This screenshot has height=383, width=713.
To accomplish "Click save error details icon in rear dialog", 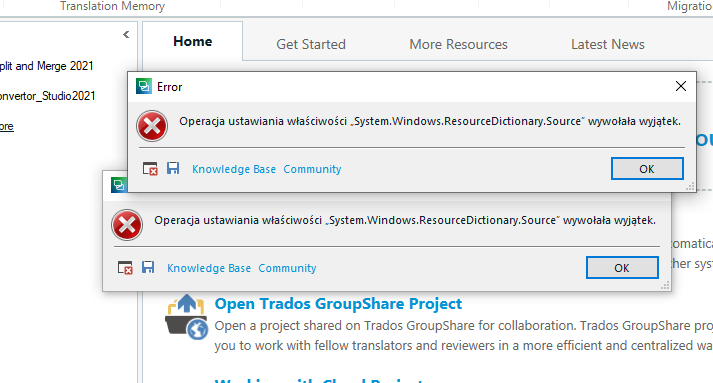I will (148, 267).
